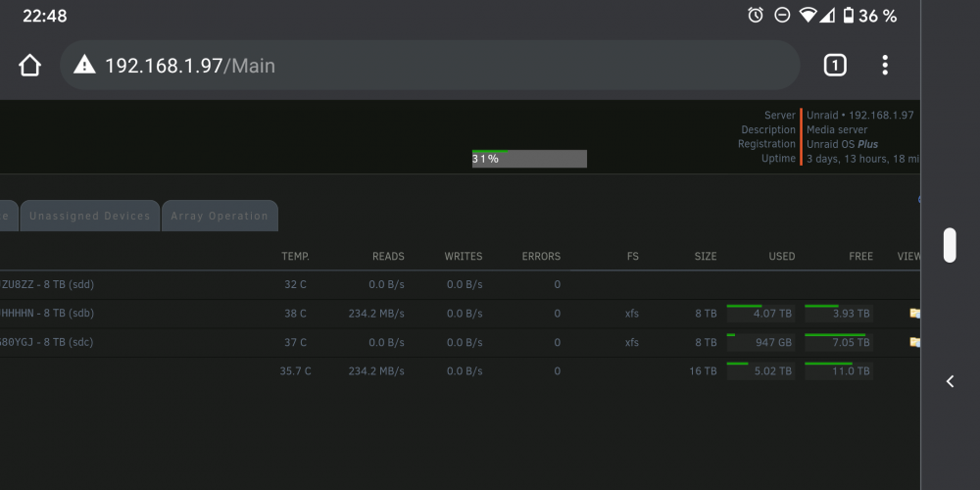This screenshot has height=490, width=980.
Task: Open folder view icon for sdc disk
Action: [914, 342]
